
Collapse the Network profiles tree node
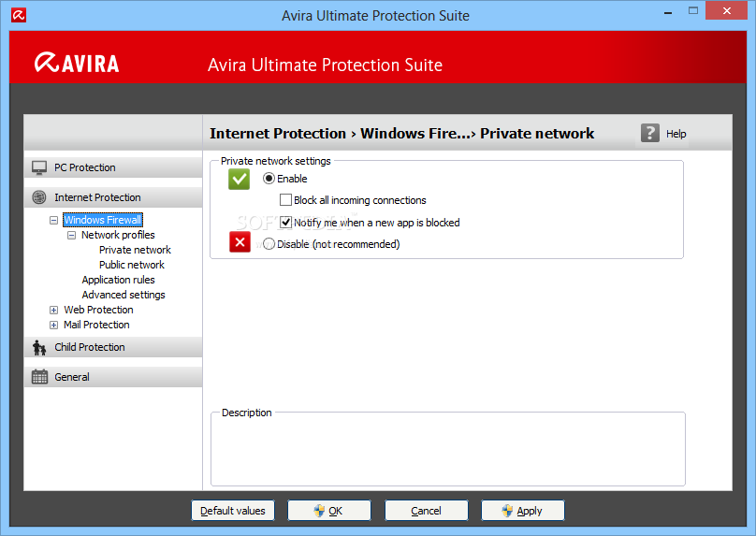71,235
